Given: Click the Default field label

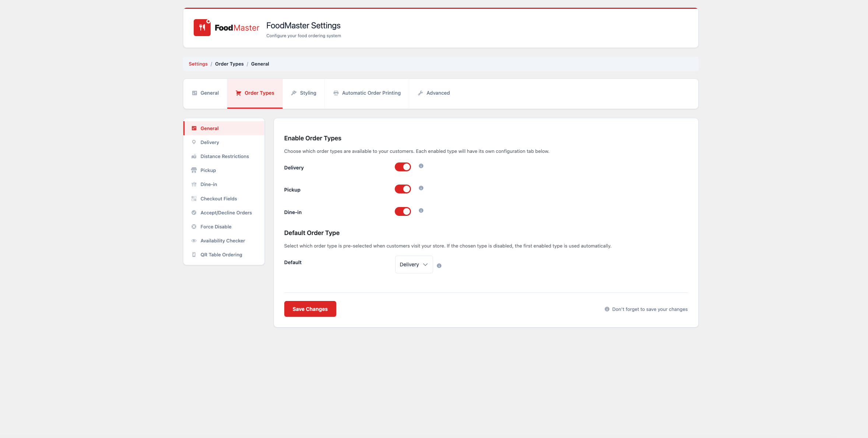Looking at the screenshot, I should 293,262.
